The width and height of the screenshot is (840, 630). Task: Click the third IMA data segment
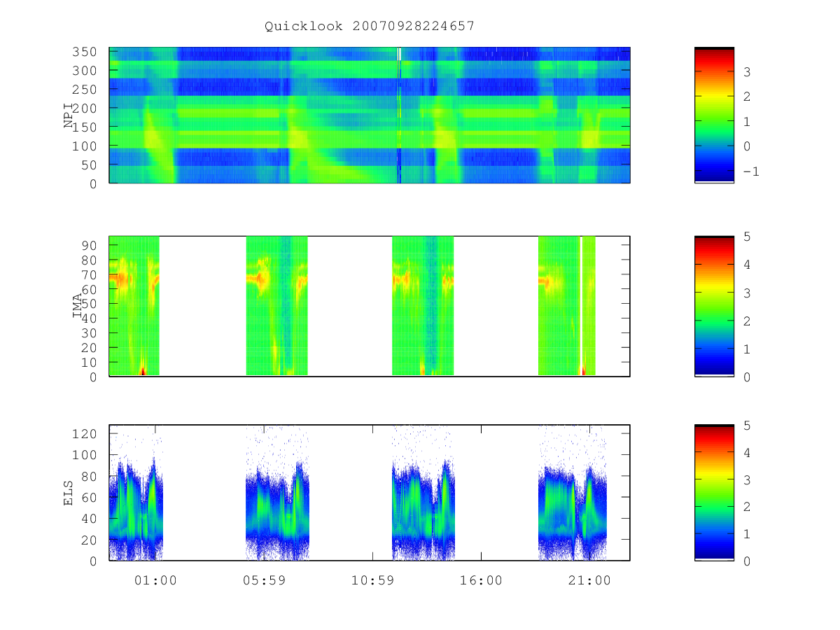[x=423, y=306]
